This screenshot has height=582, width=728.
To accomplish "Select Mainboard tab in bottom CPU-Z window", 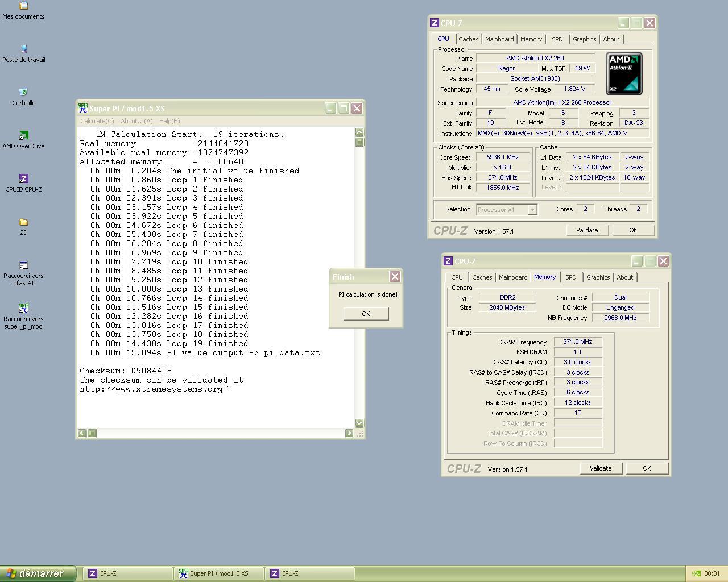I will [513, 277].
